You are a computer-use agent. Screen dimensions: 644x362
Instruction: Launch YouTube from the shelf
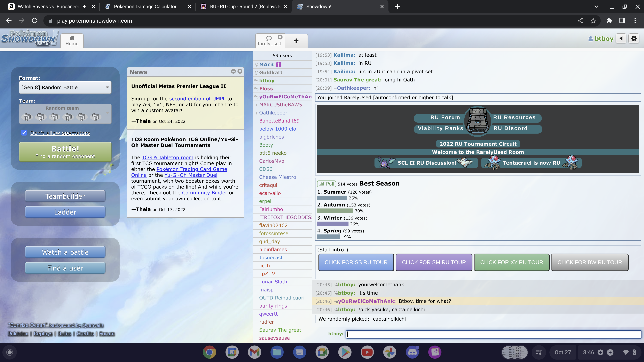(x=367, y=352)
